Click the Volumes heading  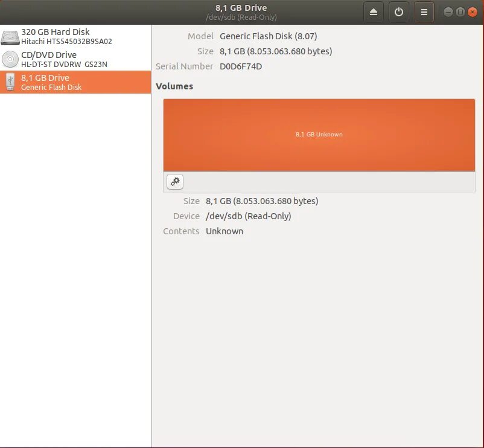coord(174,86)
